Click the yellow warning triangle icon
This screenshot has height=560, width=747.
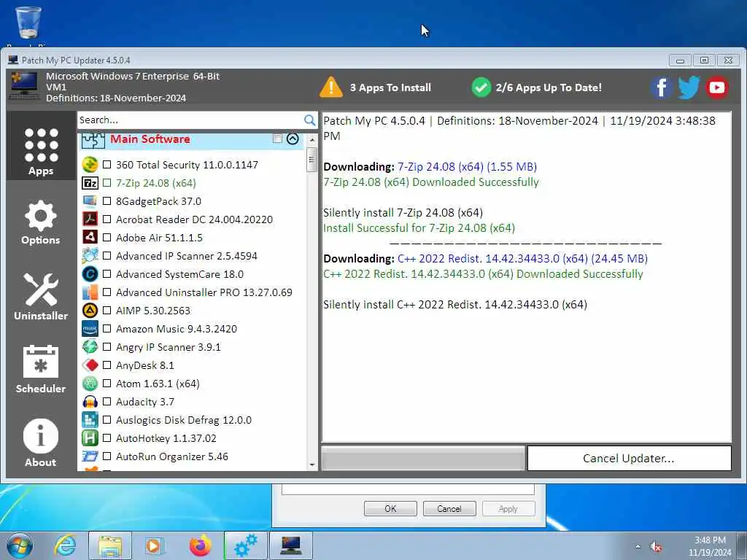coord(331,87)
